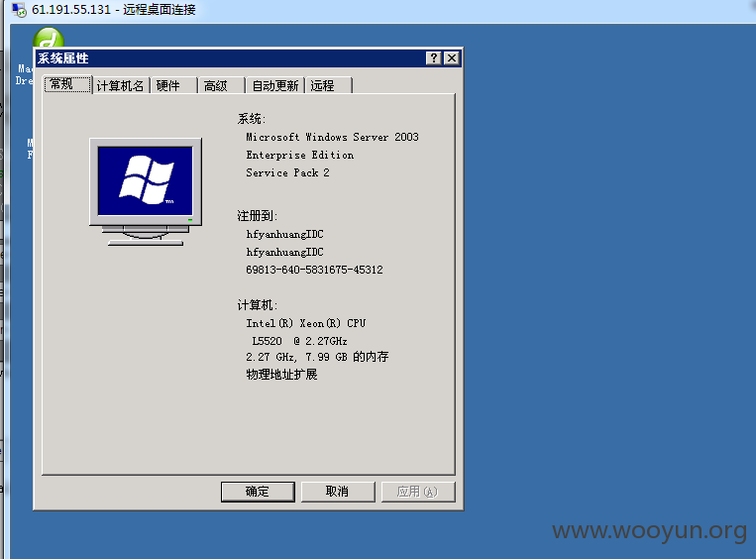
Task: Open the 远程 tab
Action: (328, 86)
